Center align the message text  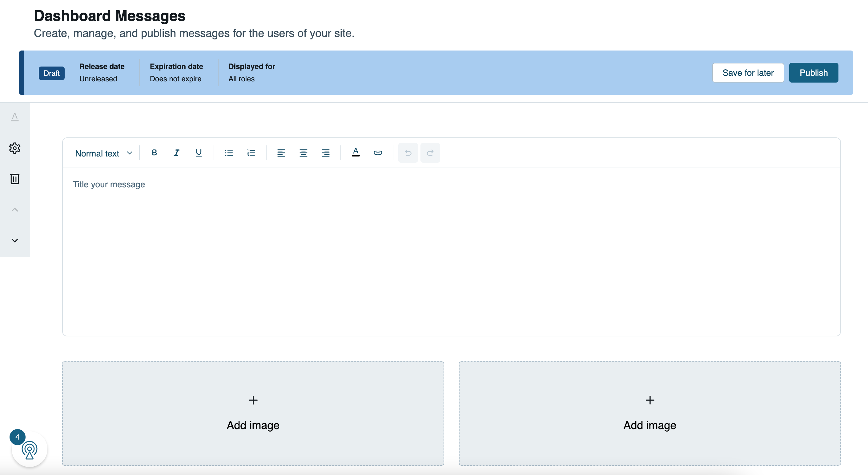(303, 153)
